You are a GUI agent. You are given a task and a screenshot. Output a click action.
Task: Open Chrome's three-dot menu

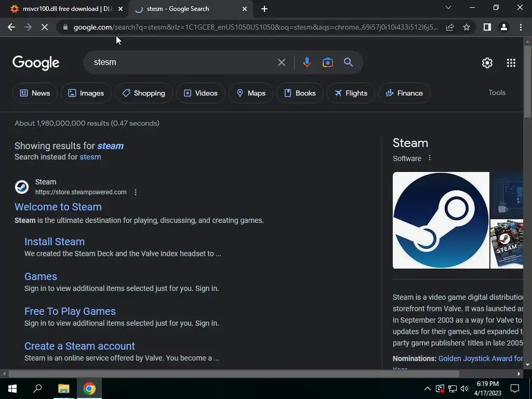click(x=521, y=27)
